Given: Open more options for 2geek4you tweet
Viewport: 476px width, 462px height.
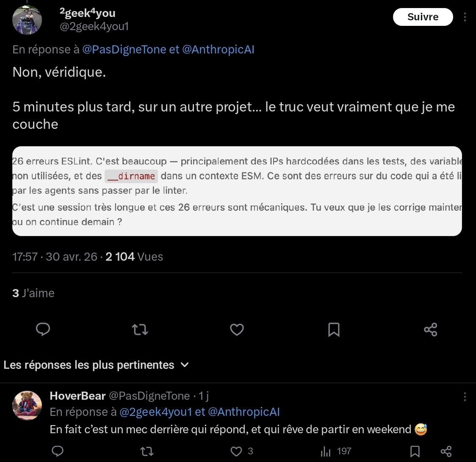Looking at the screenshot, I should click(465, 17).
